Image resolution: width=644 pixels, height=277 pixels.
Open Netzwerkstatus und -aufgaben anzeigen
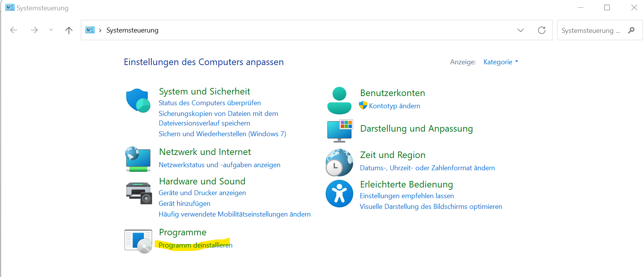tap(220, 165)
